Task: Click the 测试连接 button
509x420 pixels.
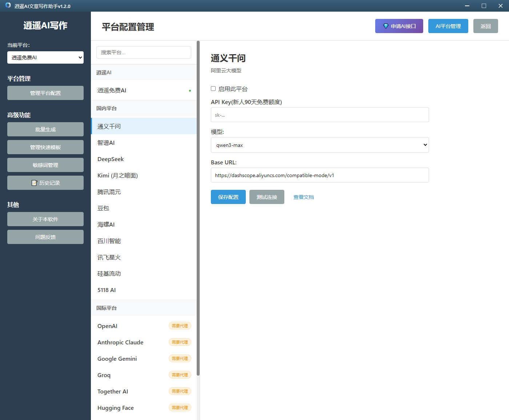Action: click(266, 197)
